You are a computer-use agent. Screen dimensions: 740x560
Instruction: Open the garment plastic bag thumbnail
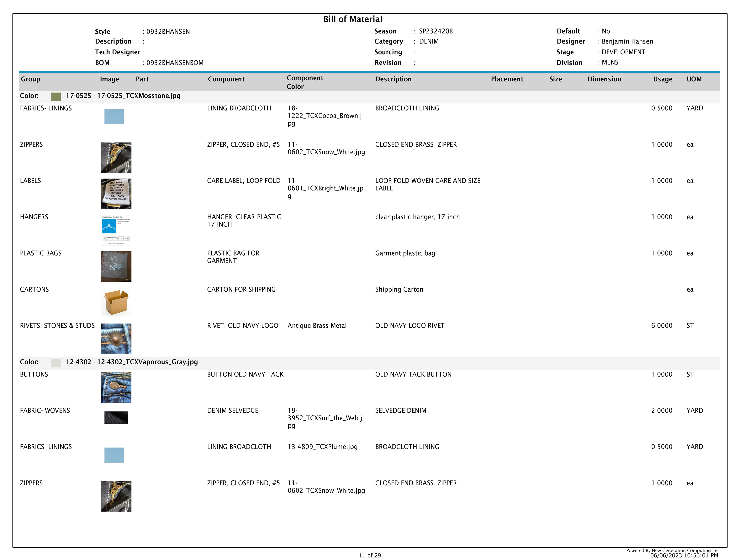116,266
